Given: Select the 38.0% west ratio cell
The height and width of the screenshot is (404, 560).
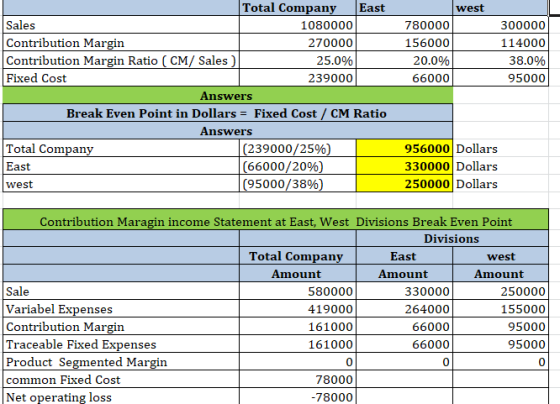Looking at the screenshot, I should (x=500, y=60).
